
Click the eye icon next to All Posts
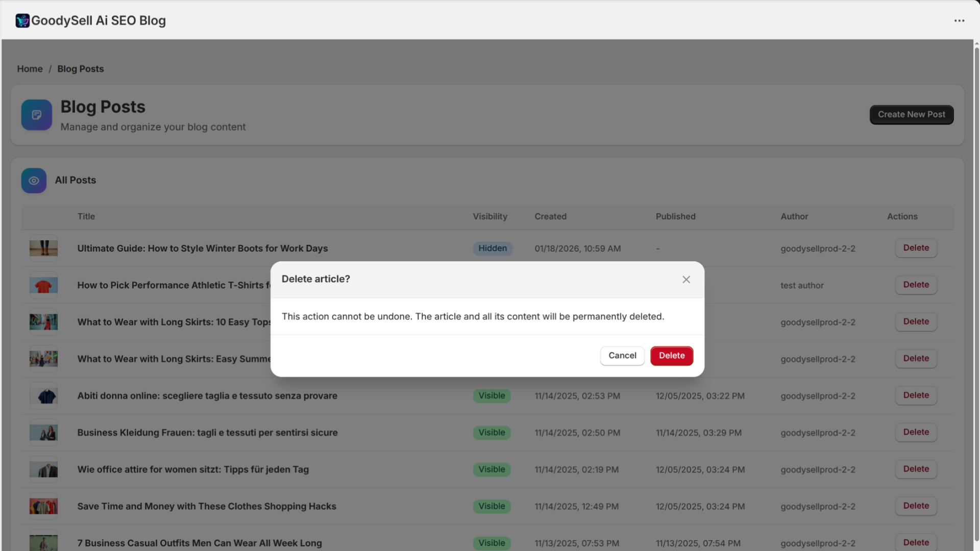pyautogui.click(x=33, y=180)
